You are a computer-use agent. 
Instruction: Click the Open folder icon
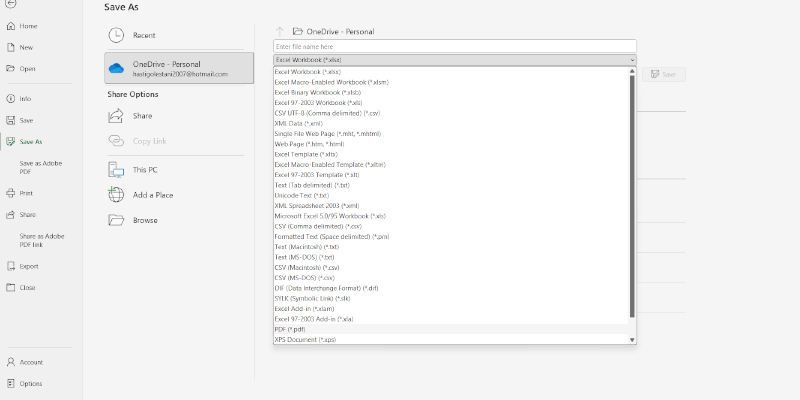pos(10,69)
